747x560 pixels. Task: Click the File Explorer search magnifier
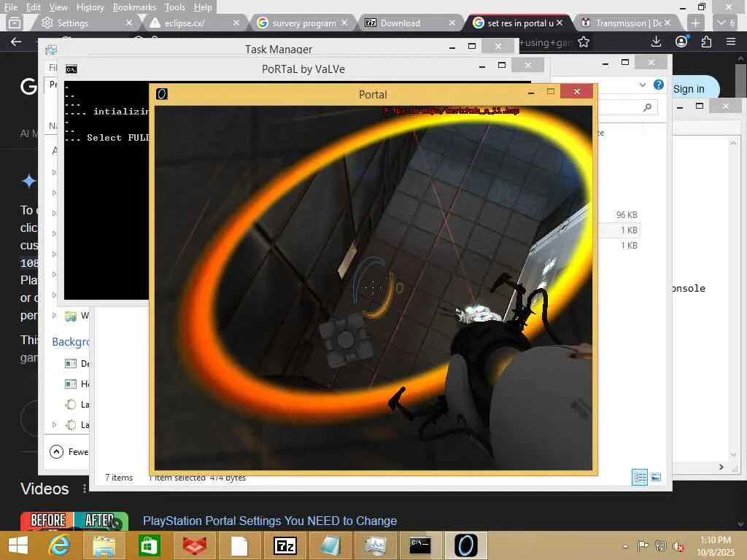648,108
